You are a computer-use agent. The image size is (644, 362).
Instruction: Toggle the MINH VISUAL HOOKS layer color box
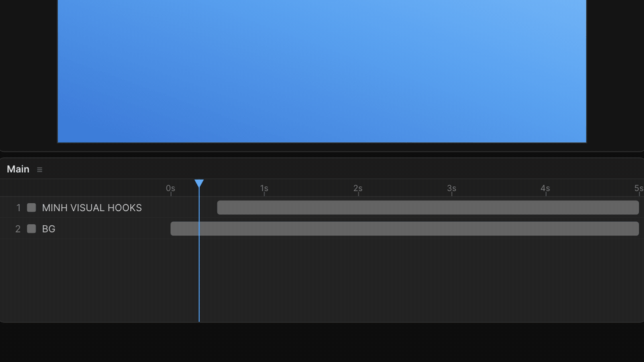(32, 208)
